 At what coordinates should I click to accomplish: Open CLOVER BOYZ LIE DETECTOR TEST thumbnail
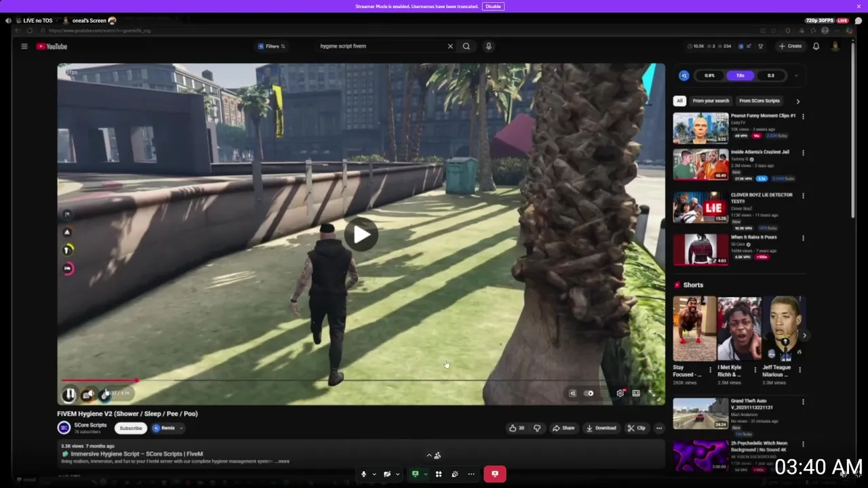coord(701,207)
